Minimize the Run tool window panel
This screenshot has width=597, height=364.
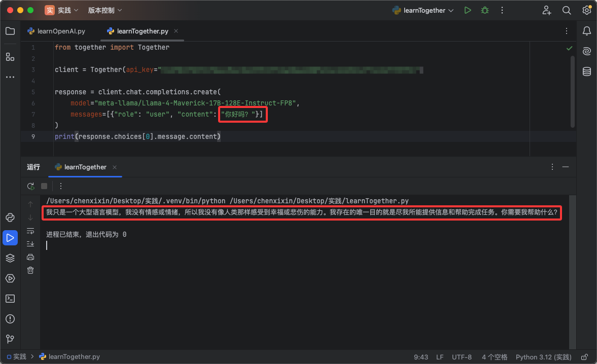(566, 167)
